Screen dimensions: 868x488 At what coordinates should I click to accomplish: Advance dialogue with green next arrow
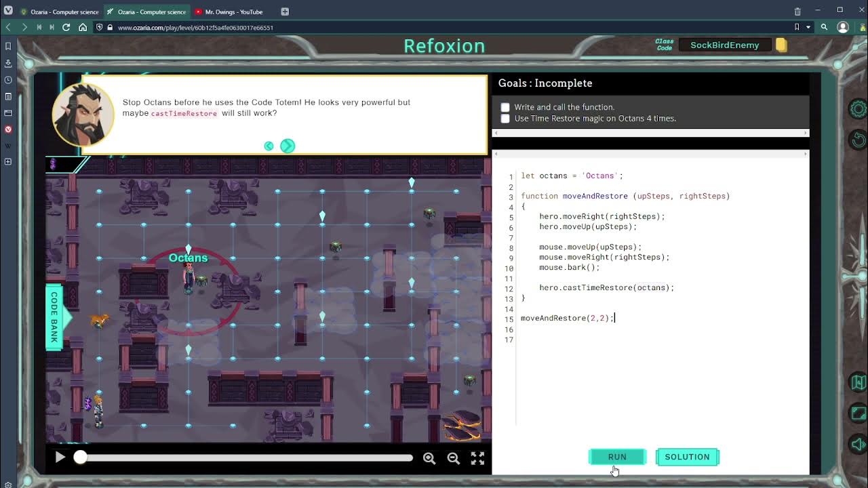click(x=288, y=146)
